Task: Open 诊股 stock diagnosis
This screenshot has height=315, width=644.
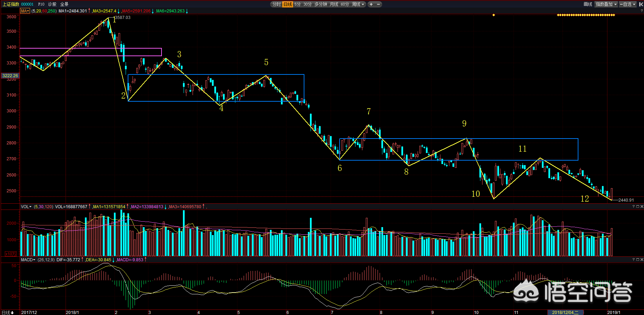Action: [52, 4]
